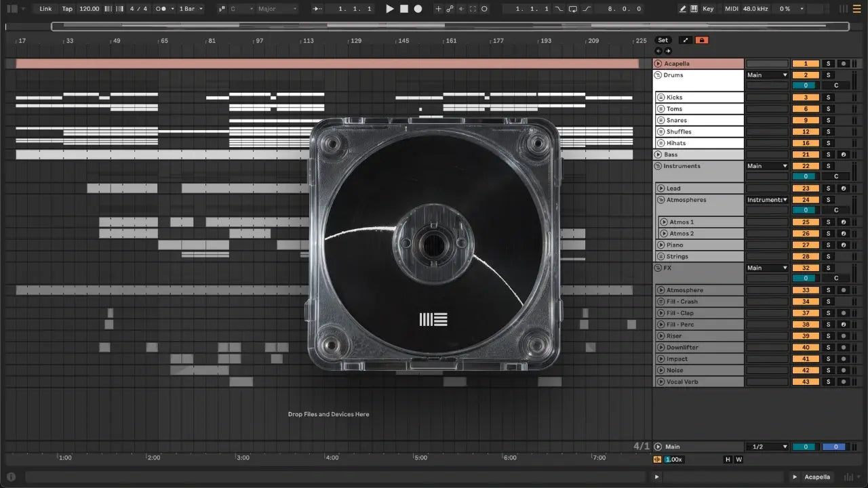Click the Instruments group volume slider
Image resolution: width=868 pixels, height=488 pixels.
click(806, 176)
